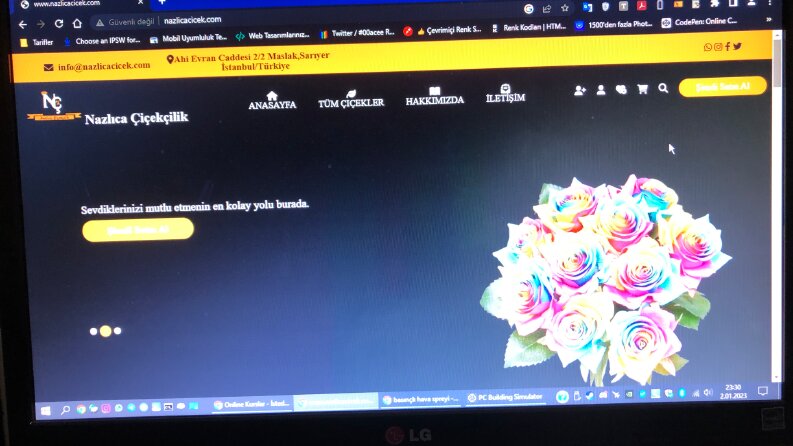The image size is (793, 446).
Task: Open the WhatsApp icon in top bar
Action: [x=708, y=47]
